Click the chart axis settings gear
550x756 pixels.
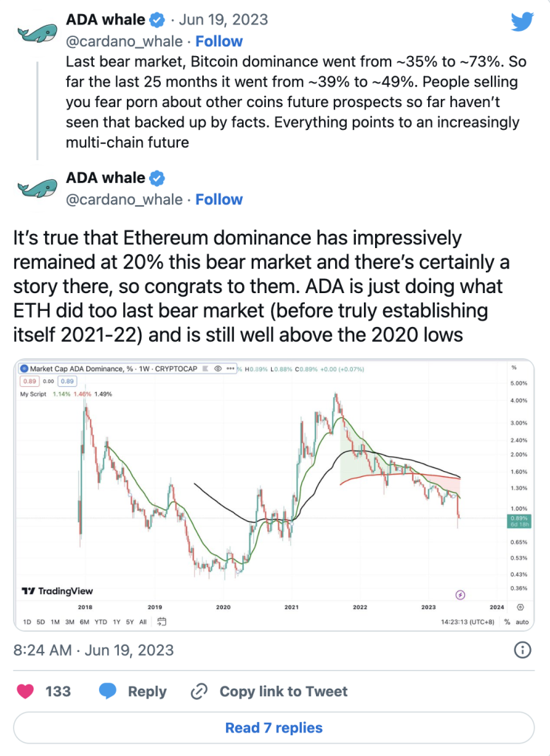pos(520,607)
